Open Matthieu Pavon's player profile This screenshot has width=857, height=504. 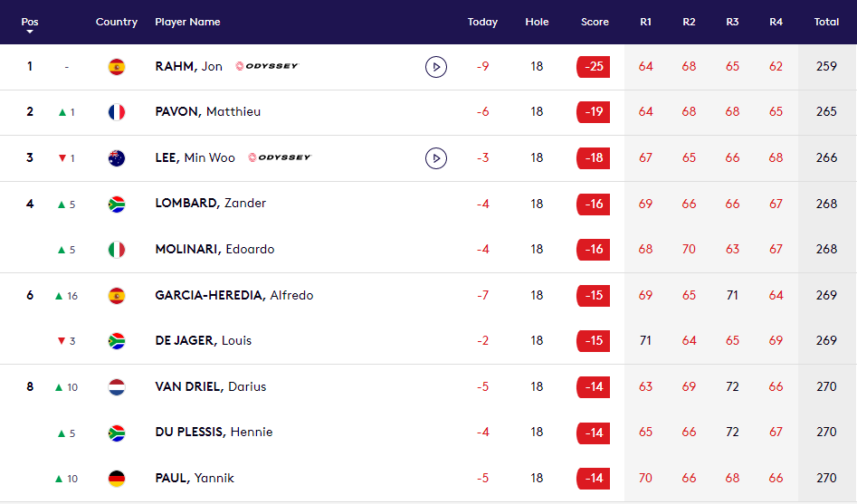(208, 112)
